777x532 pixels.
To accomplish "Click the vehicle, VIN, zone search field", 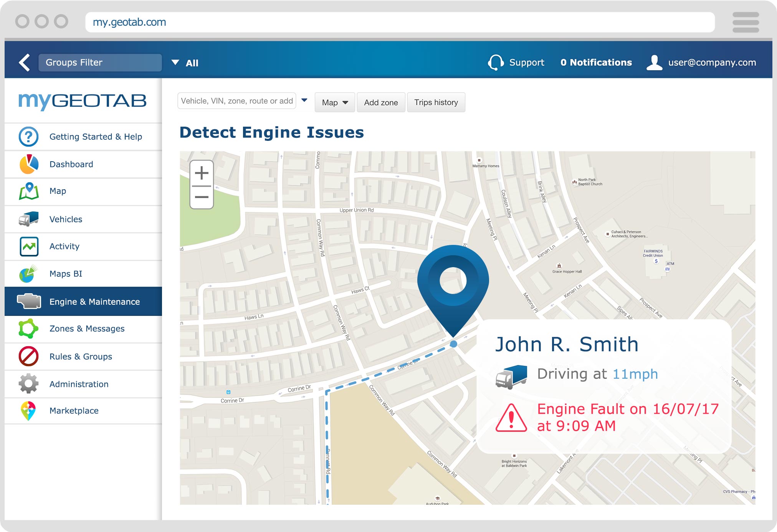I will point(237,101).
